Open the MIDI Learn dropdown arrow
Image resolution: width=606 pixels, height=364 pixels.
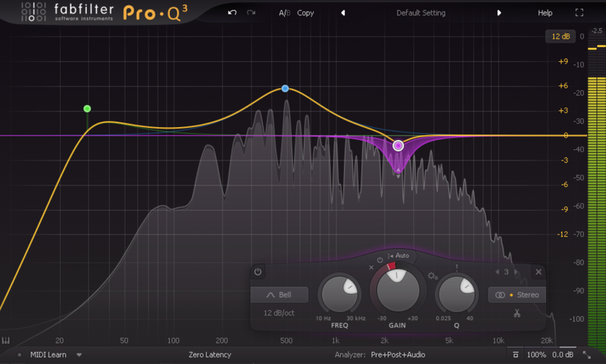pyautogui.click(x=79, y=355)
